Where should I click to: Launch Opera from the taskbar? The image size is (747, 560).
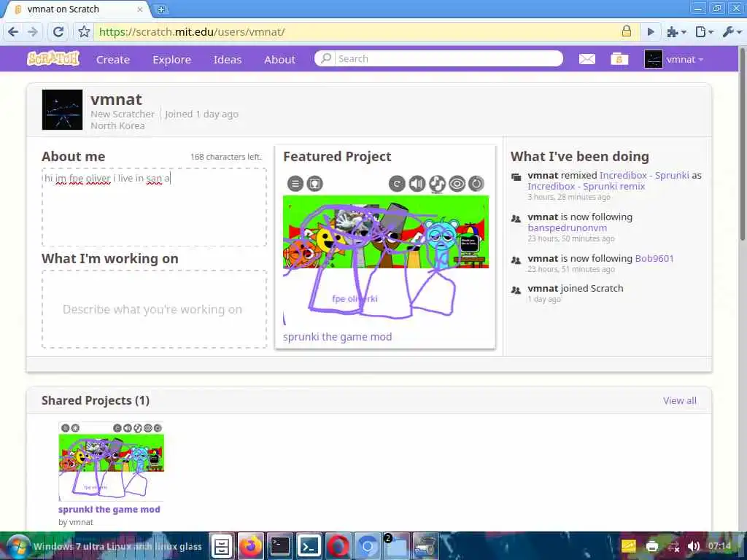point(338,545)
